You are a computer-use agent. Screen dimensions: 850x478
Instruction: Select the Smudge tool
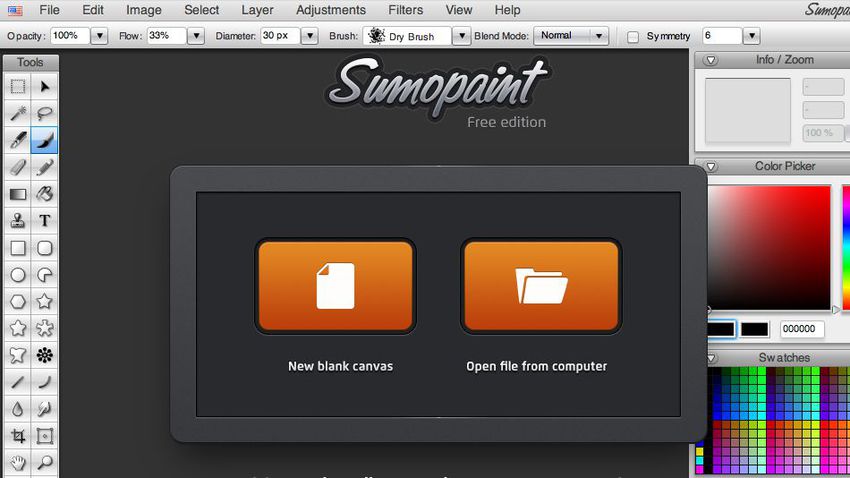pos(44,409)
